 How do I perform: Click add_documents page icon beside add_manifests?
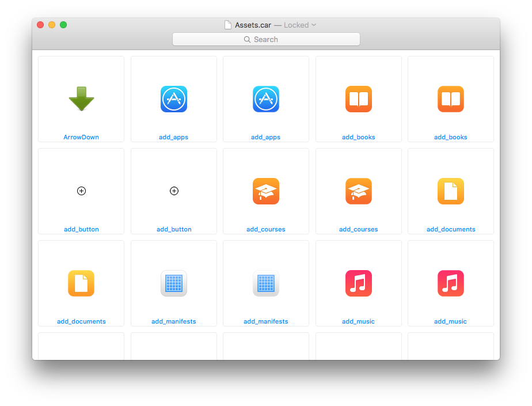coord(81,283)
